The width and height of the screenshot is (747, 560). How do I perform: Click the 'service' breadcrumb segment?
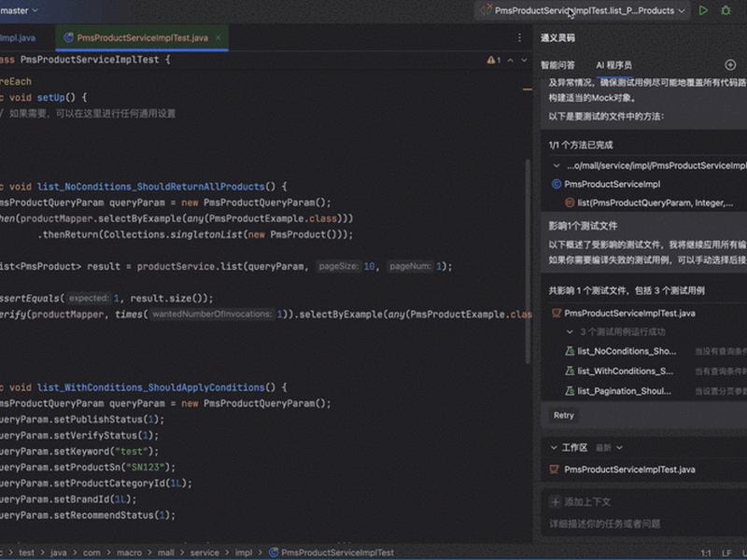point(204,553)
